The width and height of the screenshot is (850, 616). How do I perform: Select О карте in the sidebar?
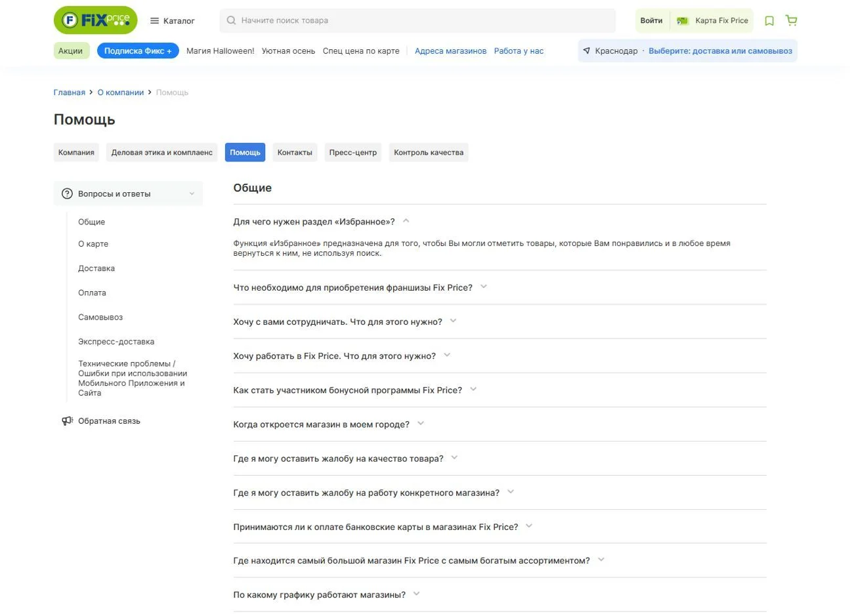coord(93,244)
